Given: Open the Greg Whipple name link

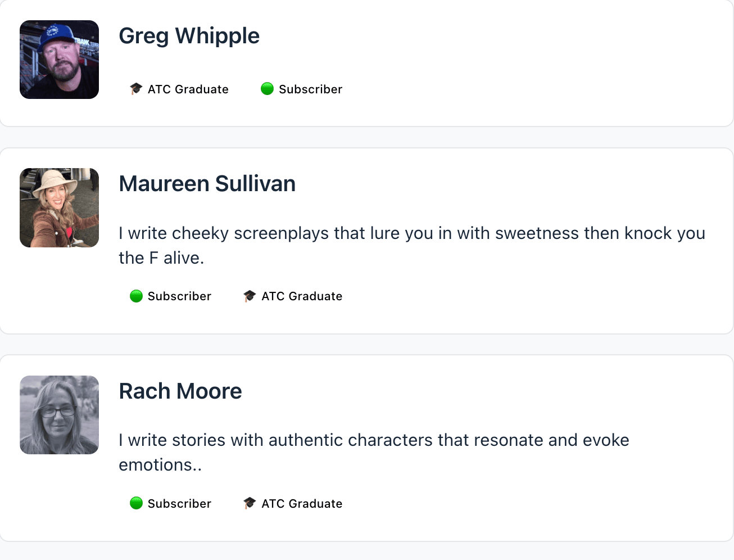Looking at the screenshot, I should pos(189,36).
